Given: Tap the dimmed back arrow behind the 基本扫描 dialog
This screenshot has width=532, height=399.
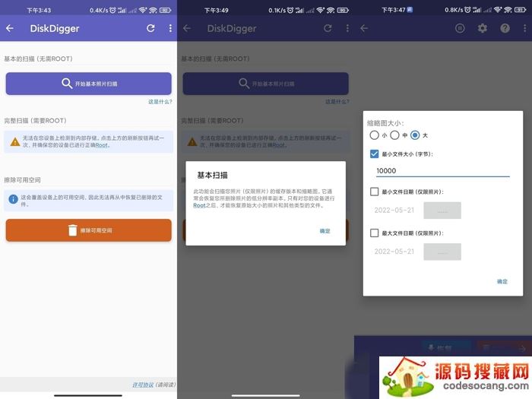Looking at the screenshot, I should pyautogui.click(x=187, y=29).
